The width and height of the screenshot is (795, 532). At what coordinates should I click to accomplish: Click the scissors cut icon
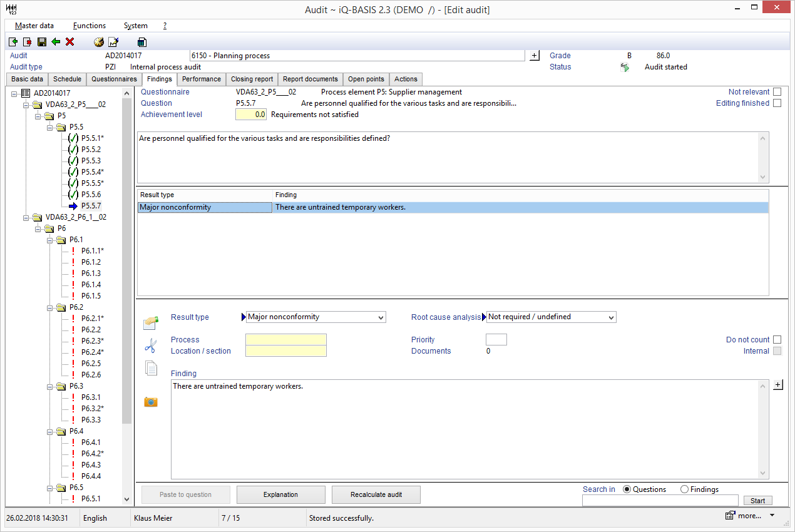tap(150, 345)
